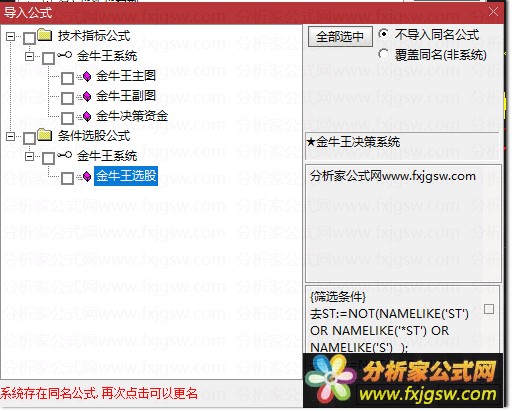Check the box for 金牛王系统 under 技术指标公式
This screenshot has width=513, height=411.
pyautogui.click(x=49, y=58)
